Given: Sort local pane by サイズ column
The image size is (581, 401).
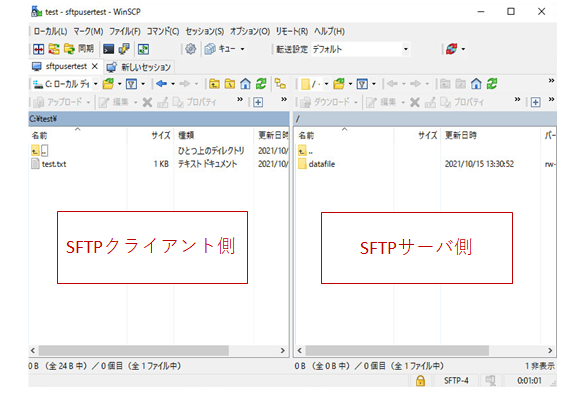Looking at the screenshot, I should click(150, 135).
